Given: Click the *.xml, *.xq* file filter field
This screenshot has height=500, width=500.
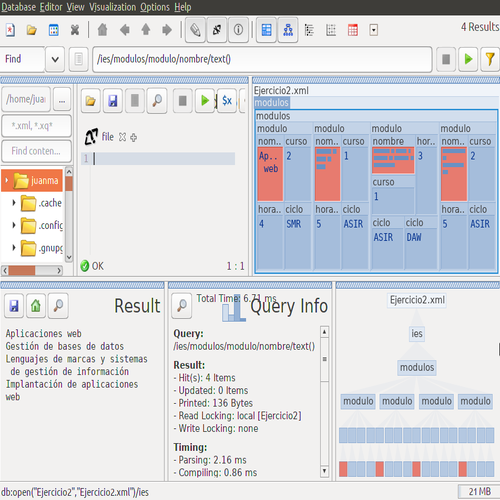Looking at the screenshot, I should tap(36, 126).
